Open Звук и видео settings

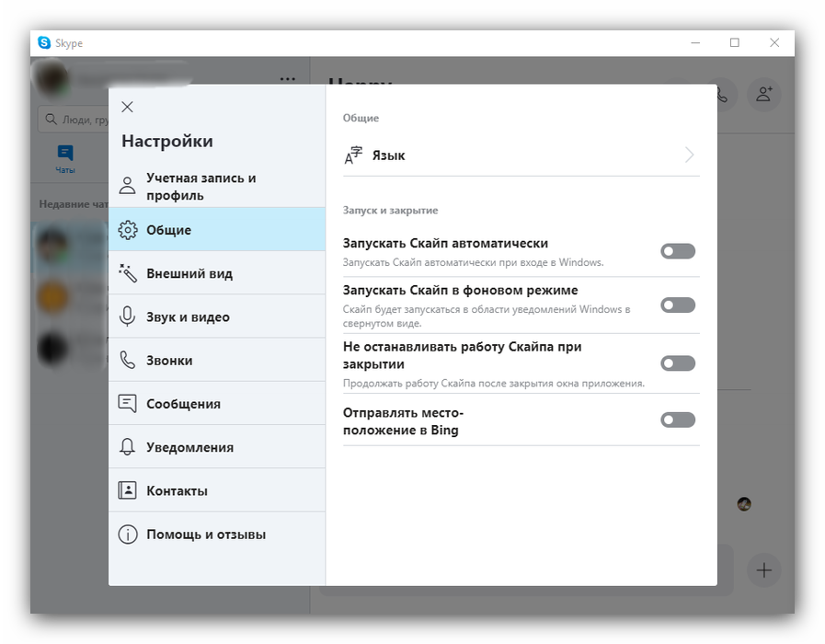click(x=217, y=316)
